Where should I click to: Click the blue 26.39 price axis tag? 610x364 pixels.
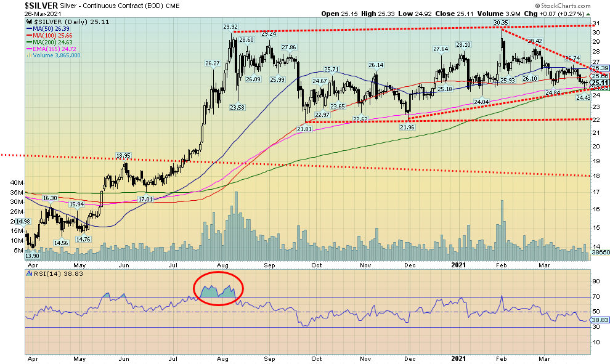click(600, 68)
